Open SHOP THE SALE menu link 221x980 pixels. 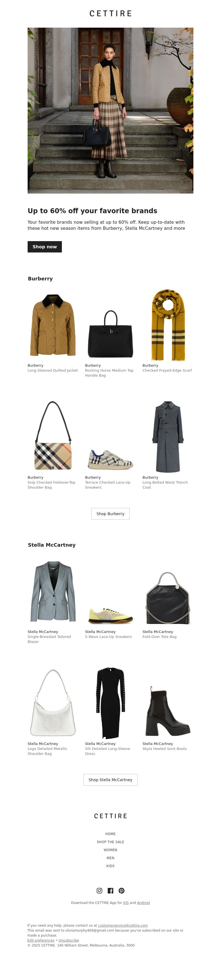click(x=110, y=842)
